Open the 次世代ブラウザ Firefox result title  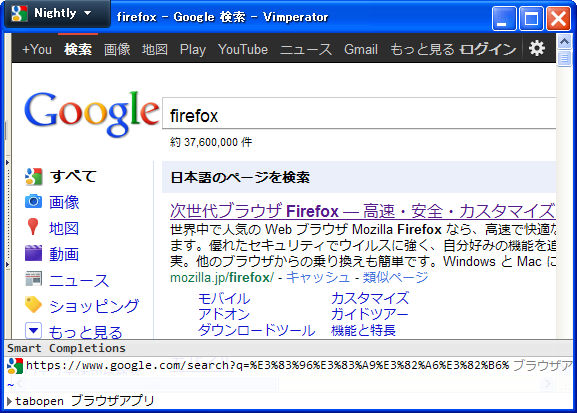(x=362, y=211)
